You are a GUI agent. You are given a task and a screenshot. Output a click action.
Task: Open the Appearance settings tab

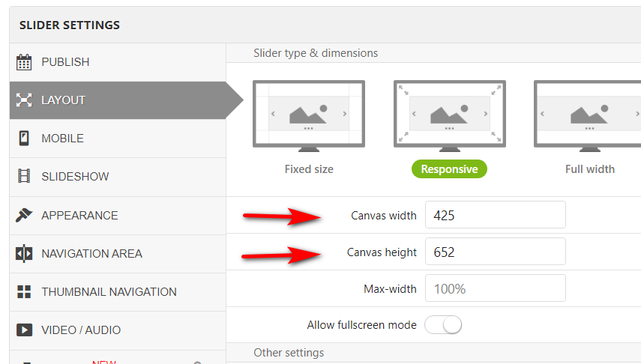[x=79, y=215]
